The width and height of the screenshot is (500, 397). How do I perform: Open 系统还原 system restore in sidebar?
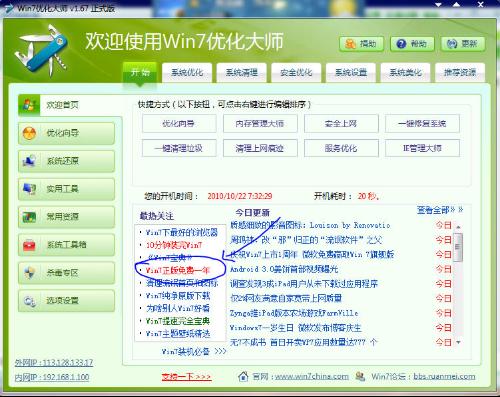click(66, 161)
